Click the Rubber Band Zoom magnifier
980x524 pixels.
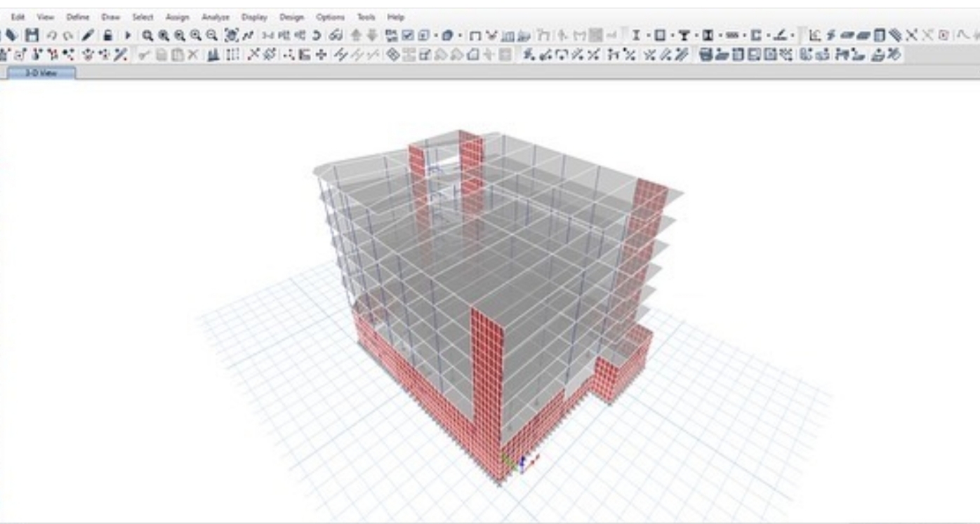pyautogui.click(x=148, y=35)
